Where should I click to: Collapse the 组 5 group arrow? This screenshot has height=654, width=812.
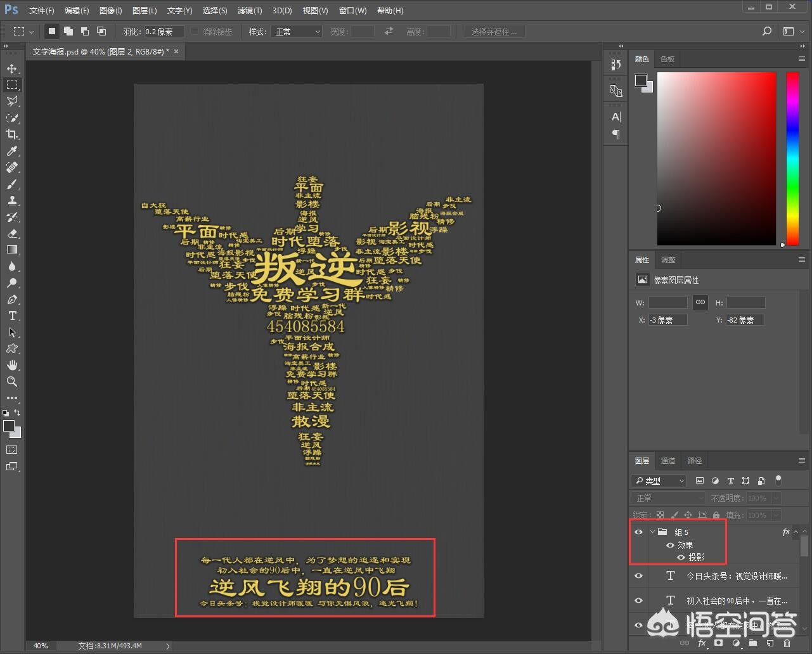pos(652,532)
